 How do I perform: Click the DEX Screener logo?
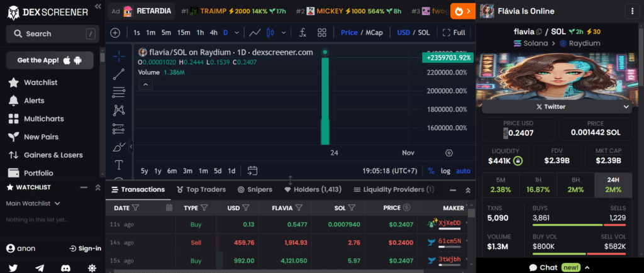pos(48,13)
